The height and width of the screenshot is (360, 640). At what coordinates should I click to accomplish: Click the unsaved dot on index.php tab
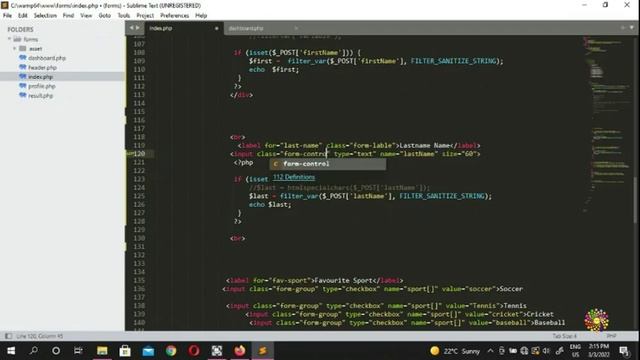(x=216, y=28)
